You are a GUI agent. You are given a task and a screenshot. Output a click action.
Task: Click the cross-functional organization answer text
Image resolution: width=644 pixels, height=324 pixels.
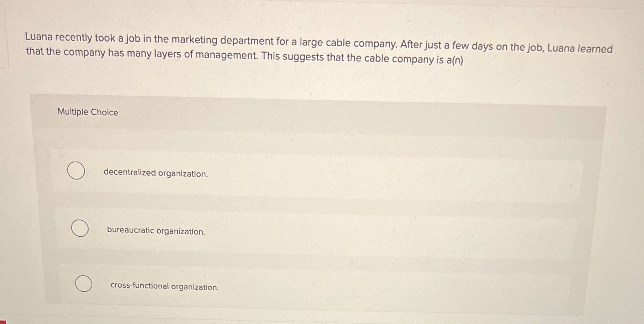coord(164,287)
